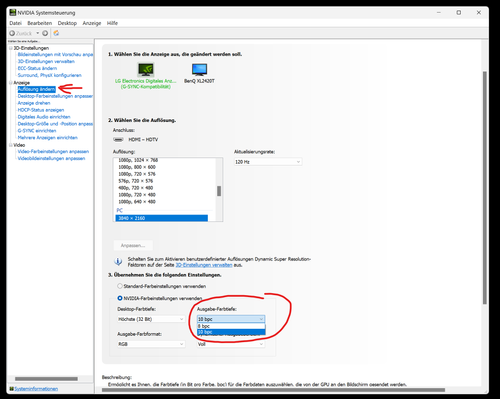This screenshot has width=500, height=399.
Task: Open Desktop-Größe und -Position anpassen
Action: (55, 124)
